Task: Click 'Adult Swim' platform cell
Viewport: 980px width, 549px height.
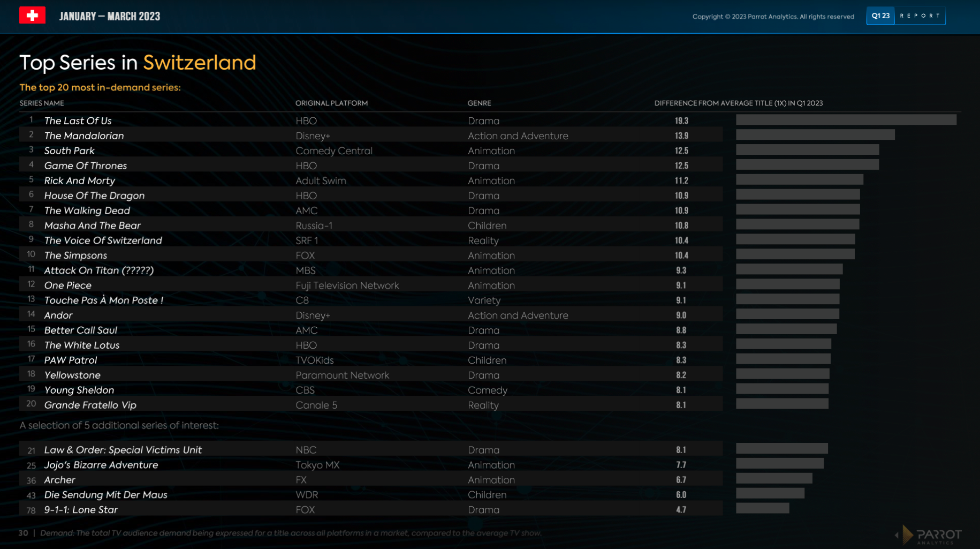Action: [x=321, y=181]
